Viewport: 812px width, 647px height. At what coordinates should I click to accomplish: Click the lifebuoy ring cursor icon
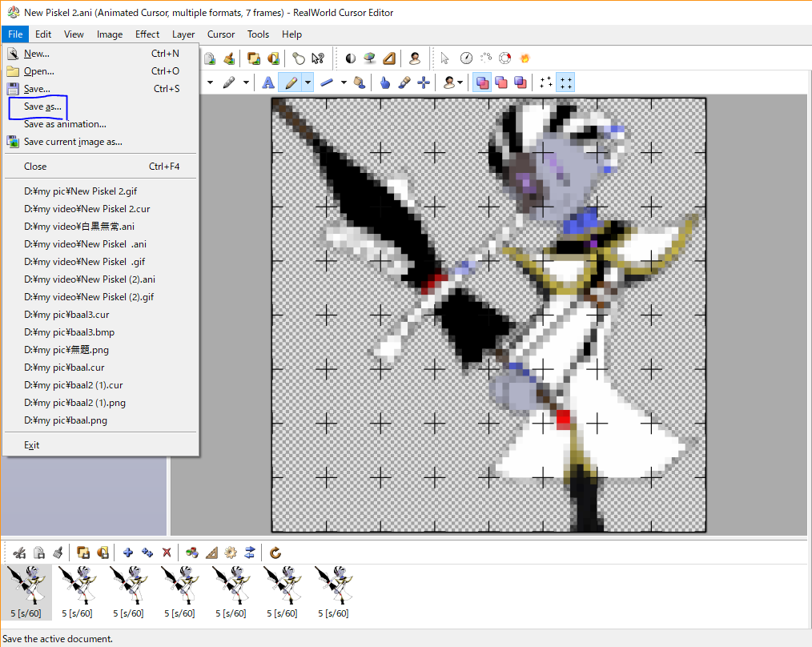point(505,58)
